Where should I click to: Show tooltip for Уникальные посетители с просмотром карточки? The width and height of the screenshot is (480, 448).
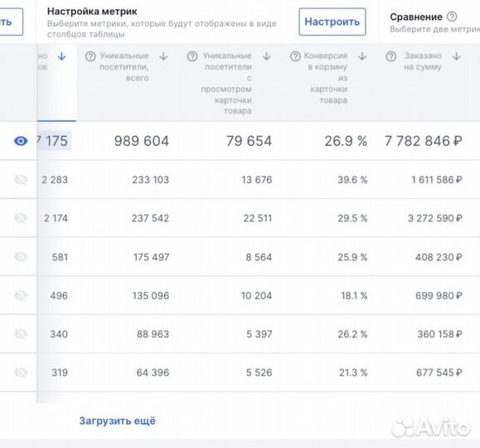[192, 56]
